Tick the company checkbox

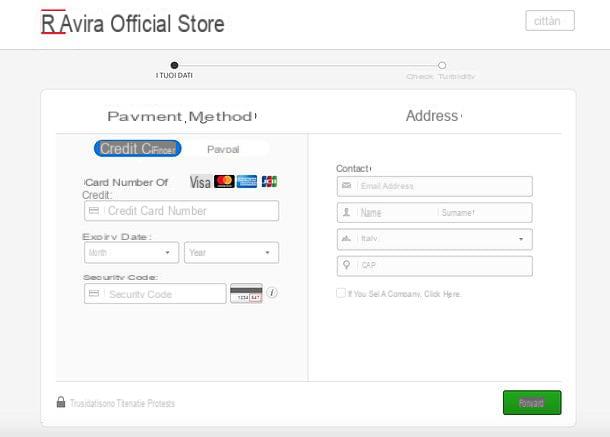(x=341, y=293)
